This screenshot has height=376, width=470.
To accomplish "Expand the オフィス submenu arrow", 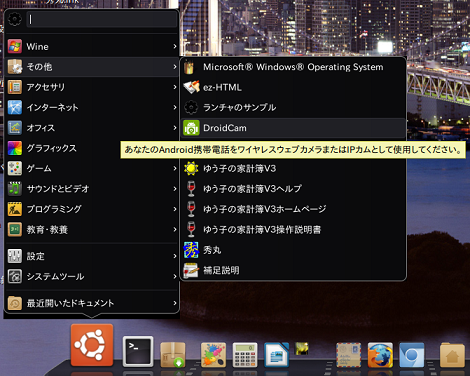I will 175,128.
